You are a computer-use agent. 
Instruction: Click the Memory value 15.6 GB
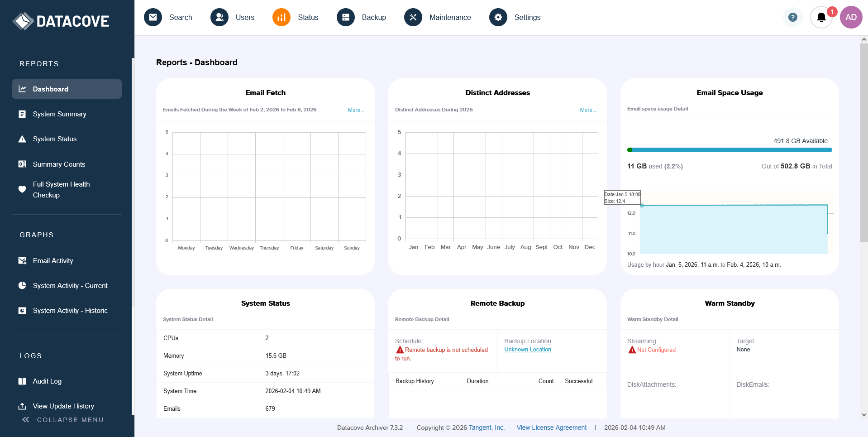(x=276, y=356)
